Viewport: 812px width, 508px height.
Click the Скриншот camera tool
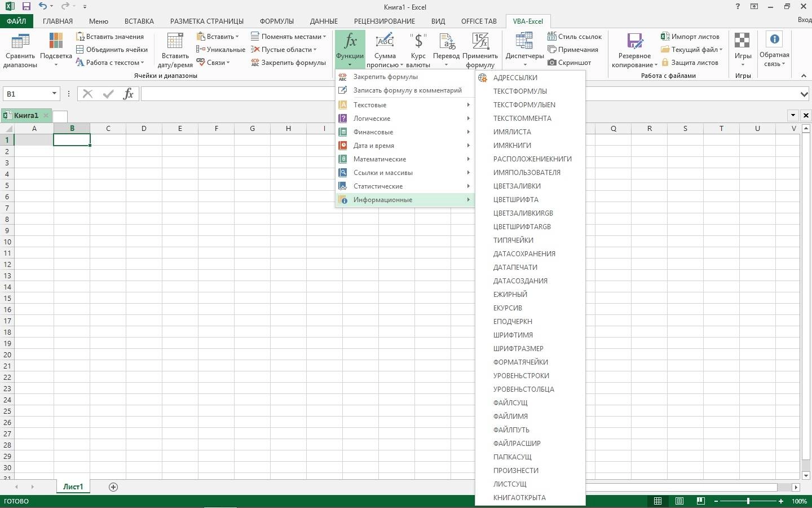click(x=569, y=63)
